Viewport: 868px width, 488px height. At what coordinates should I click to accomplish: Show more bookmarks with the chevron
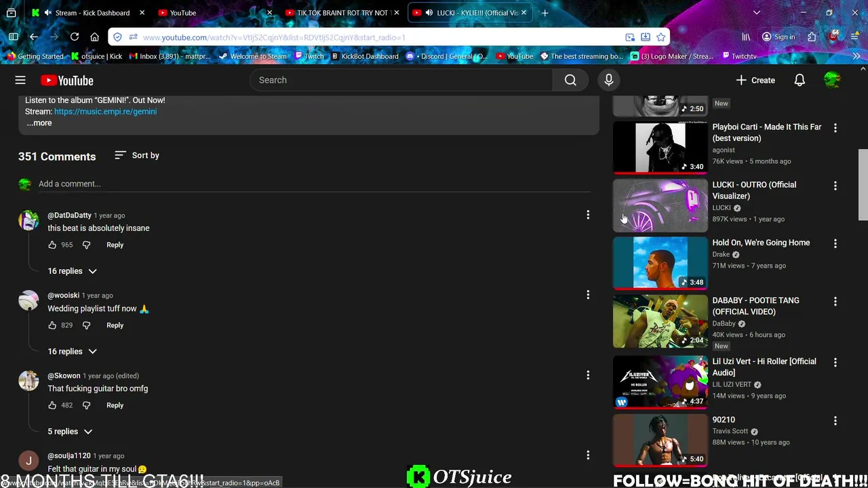point(856,56)
